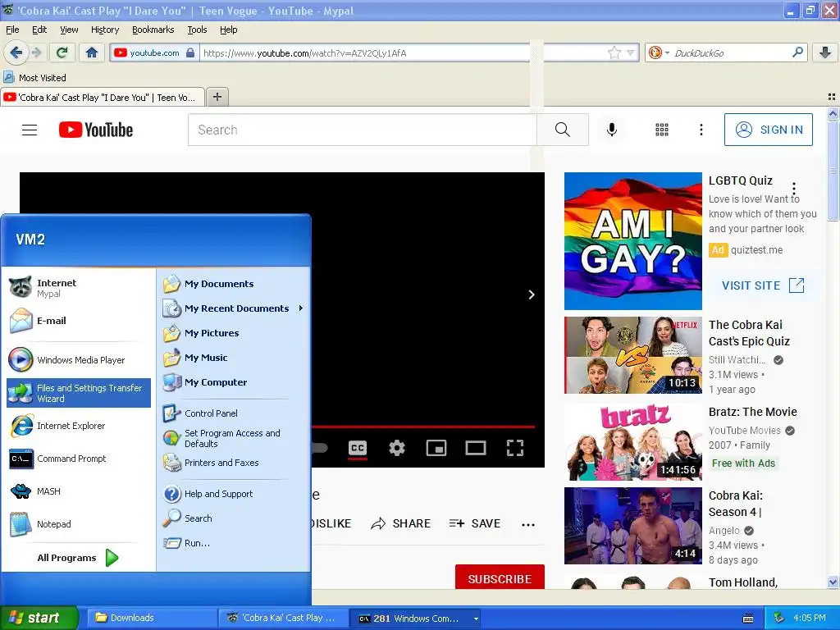The height and width of the screenshot is (630, 840).
Task: Launch MASH from the Start menu
Action: click(x=79, y=491)
